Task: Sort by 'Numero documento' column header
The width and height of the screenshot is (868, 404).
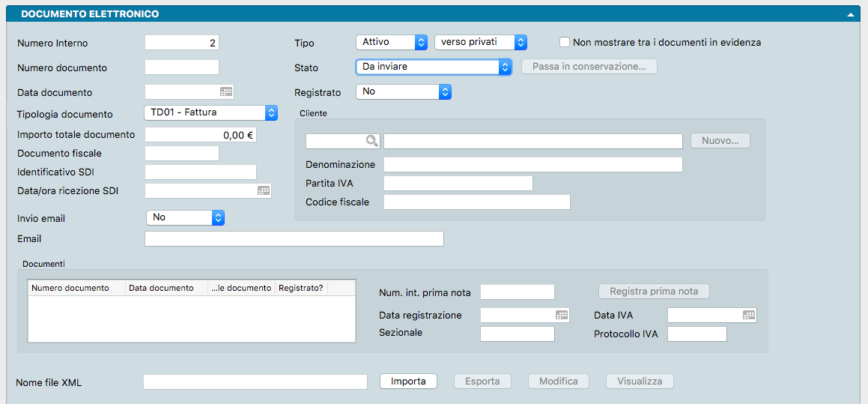Action: 76,289
